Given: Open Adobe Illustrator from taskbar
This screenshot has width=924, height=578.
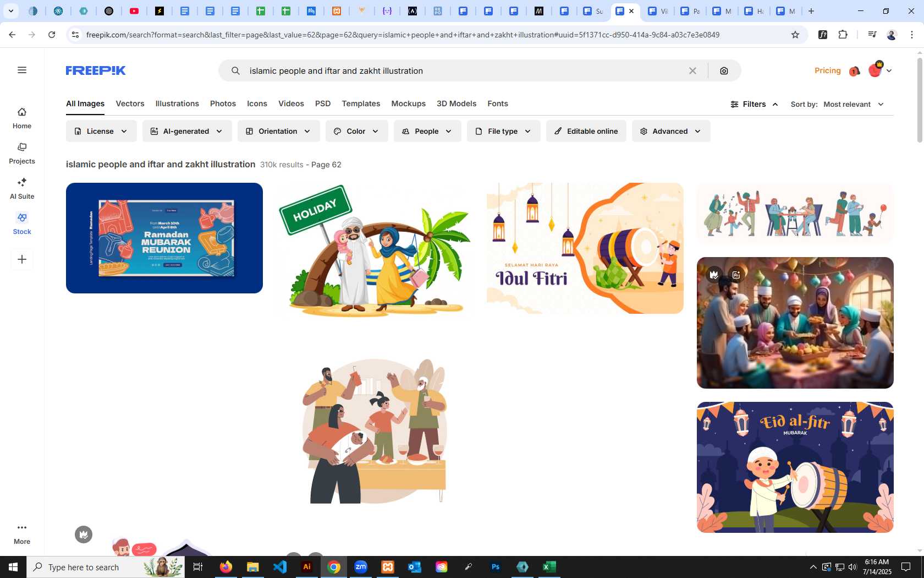Looking at the screenshot, I should coord(307,567).
